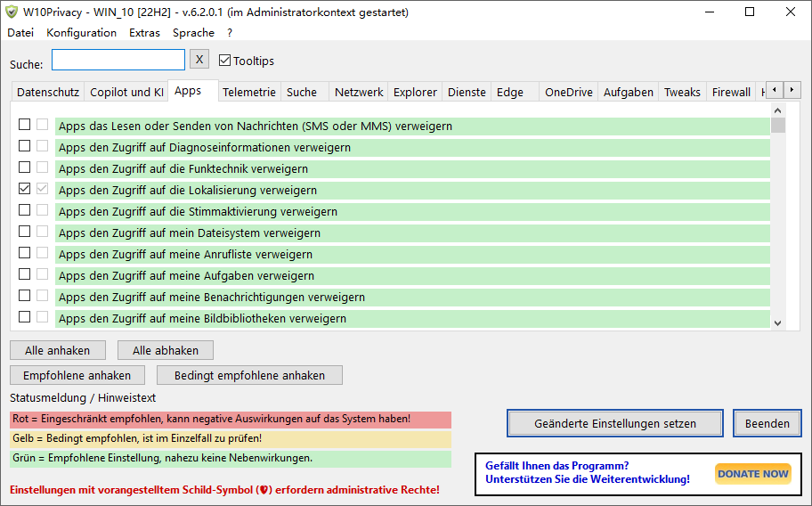The width and height of the screenshot is (812, 506).
Task: Click the yellow Gelb legend bar
Action: pyautogui.click(x=231, y=439)
